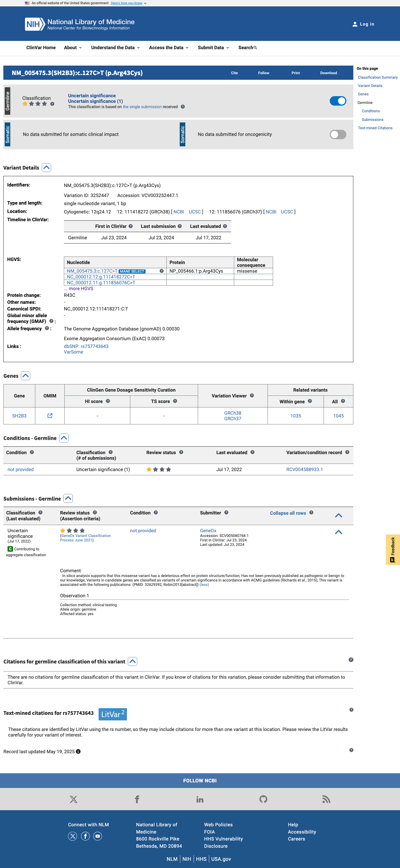
Task: Expand the Submit Data dropdown
Action: coord(213,48)
